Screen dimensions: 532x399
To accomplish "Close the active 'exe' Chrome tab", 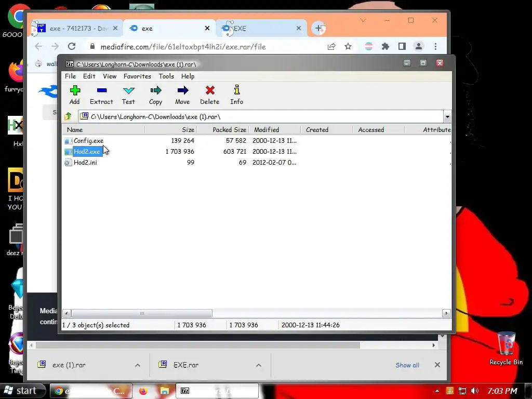I will click(x=207, y=28).
